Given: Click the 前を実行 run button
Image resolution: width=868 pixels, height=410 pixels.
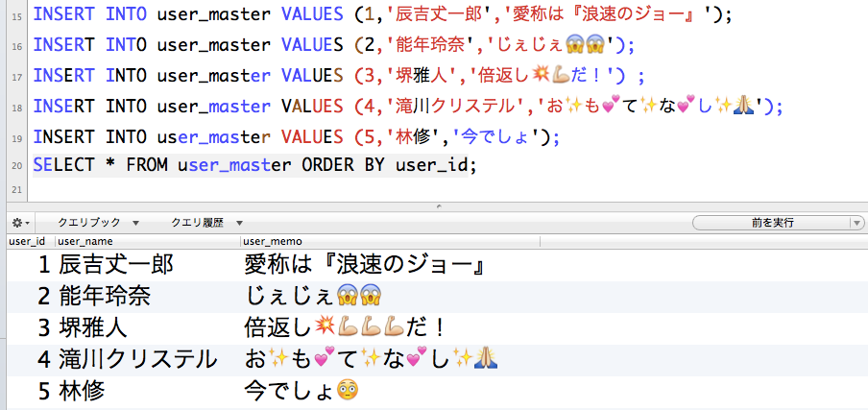Looking at the screenshot, I should coord(772,223).
